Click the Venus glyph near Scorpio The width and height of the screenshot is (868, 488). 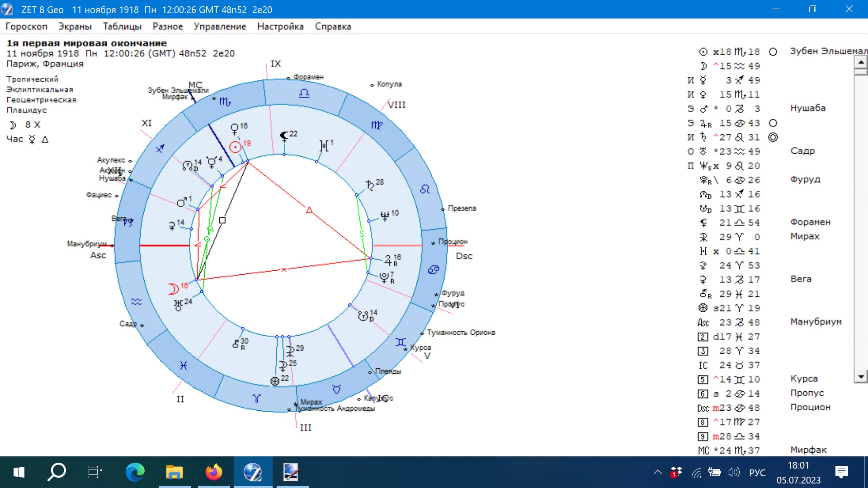tap(235, 129)
